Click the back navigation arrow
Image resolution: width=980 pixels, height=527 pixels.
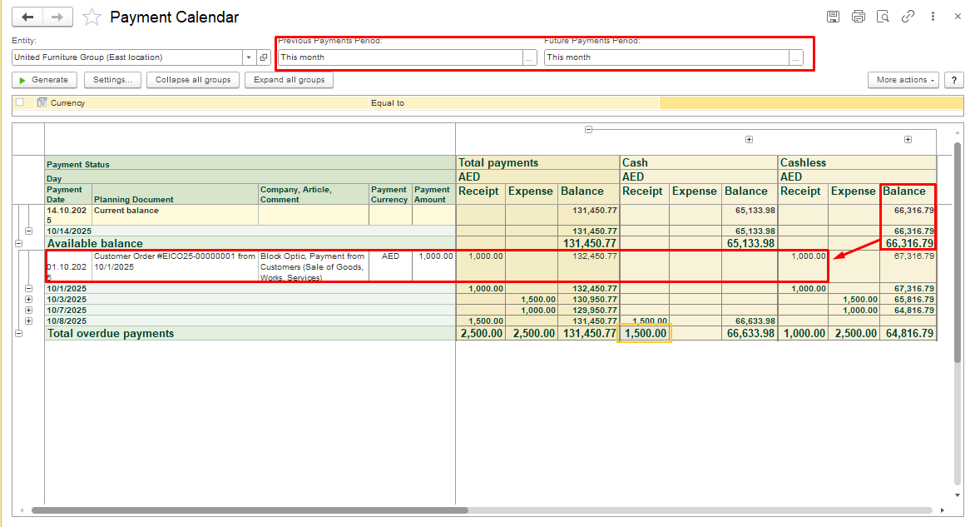coord(27,17)
